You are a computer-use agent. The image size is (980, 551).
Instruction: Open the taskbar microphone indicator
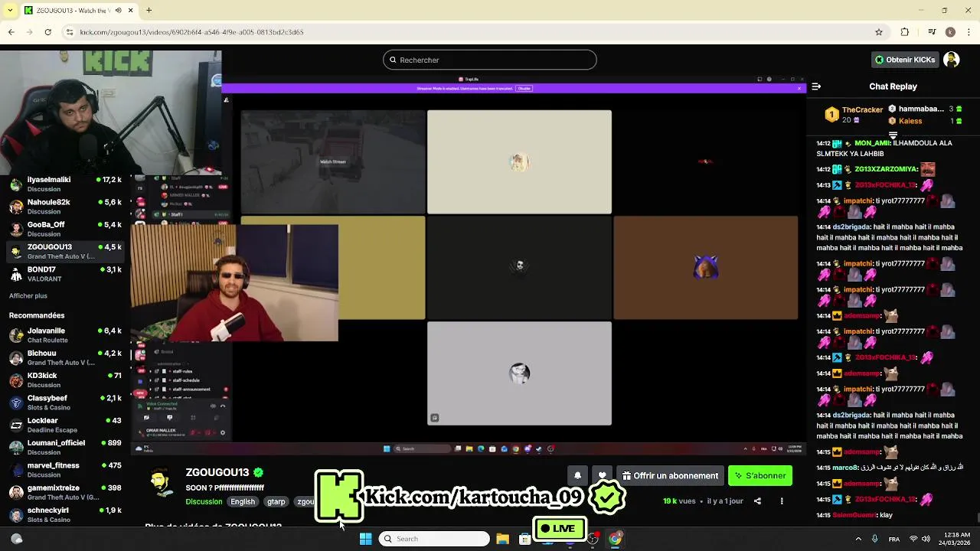click(874, 539)
